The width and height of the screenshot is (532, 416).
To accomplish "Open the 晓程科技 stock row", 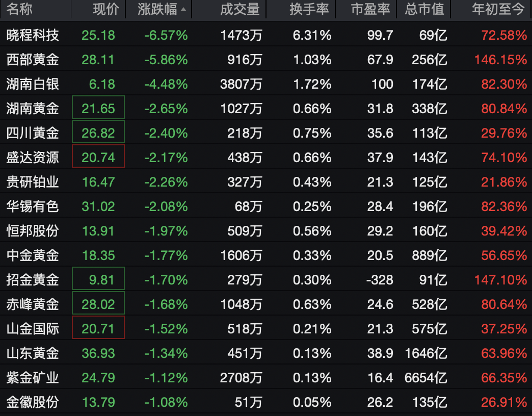I will (33, 35).
